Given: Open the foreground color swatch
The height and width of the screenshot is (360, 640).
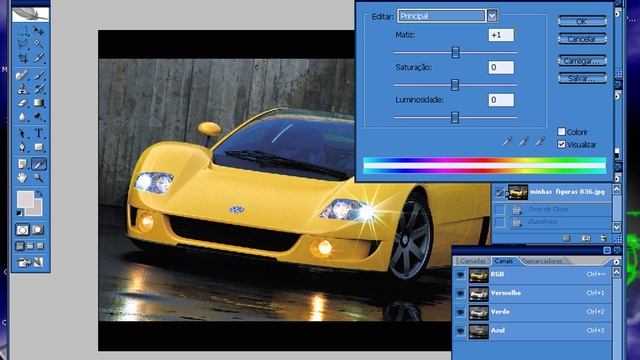Looking at the screenshot, I should click(x=24, y=199).
